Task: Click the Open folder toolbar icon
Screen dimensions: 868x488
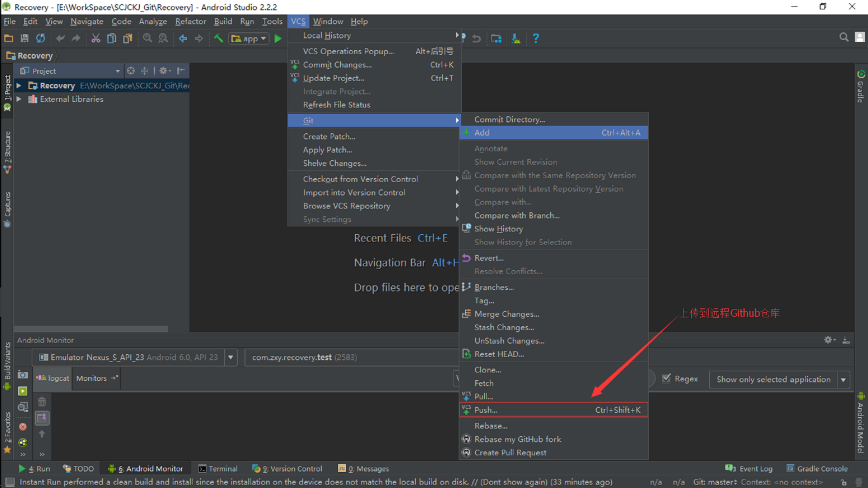Action: (x=9, y=38)
